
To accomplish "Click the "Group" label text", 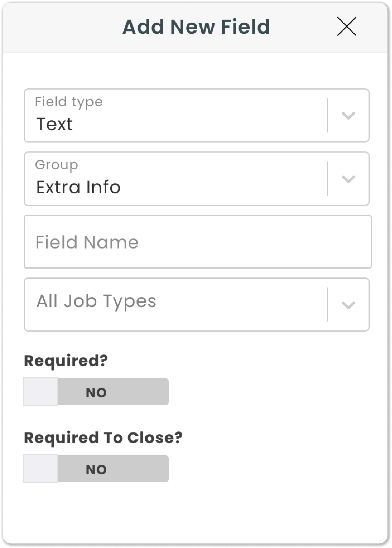I will coord(57,165).
